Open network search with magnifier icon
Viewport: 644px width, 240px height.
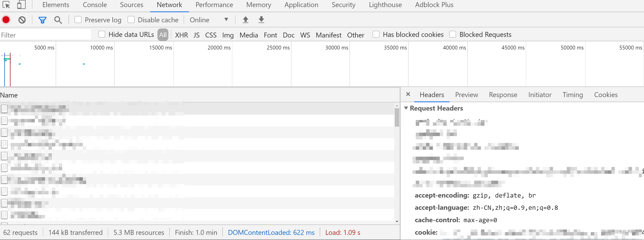[58, 20]
